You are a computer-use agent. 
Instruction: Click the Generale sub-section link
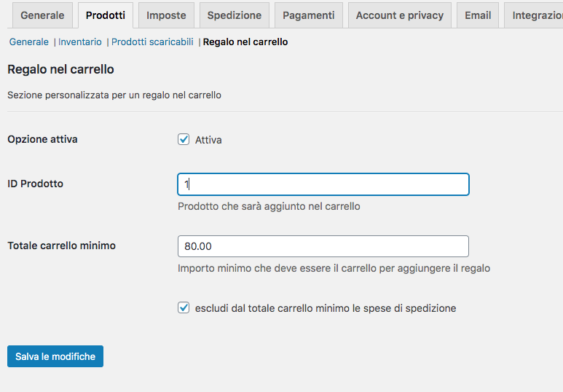(28, 42)
